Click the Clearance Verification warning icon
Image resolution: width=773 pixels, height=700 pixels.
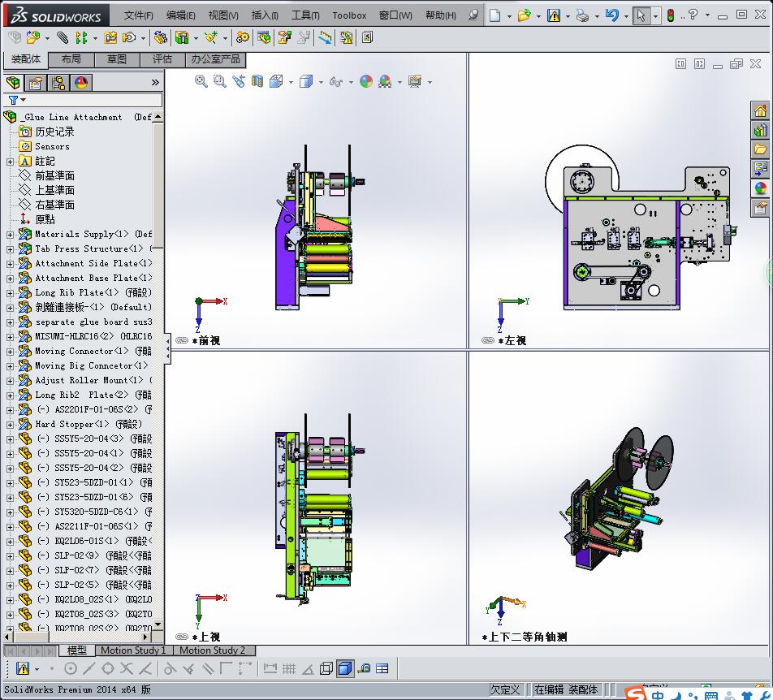346,37
